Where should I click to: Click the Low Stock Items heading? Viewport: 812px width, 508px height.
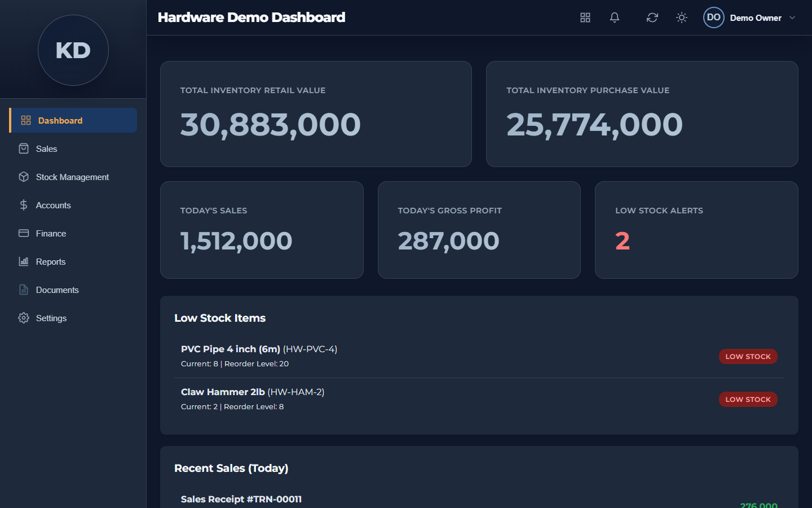220,318
